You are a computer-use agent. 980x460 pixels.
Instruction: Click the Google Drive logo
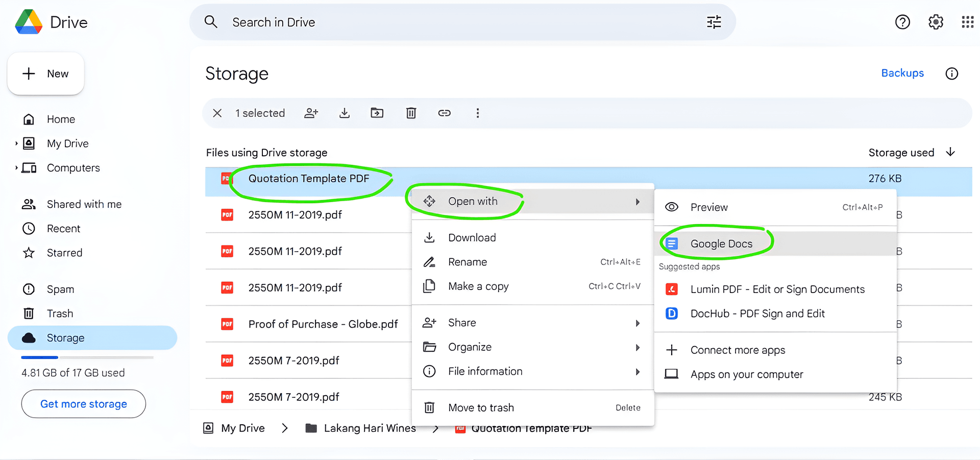pyautogui.click(x=29, y=22)
